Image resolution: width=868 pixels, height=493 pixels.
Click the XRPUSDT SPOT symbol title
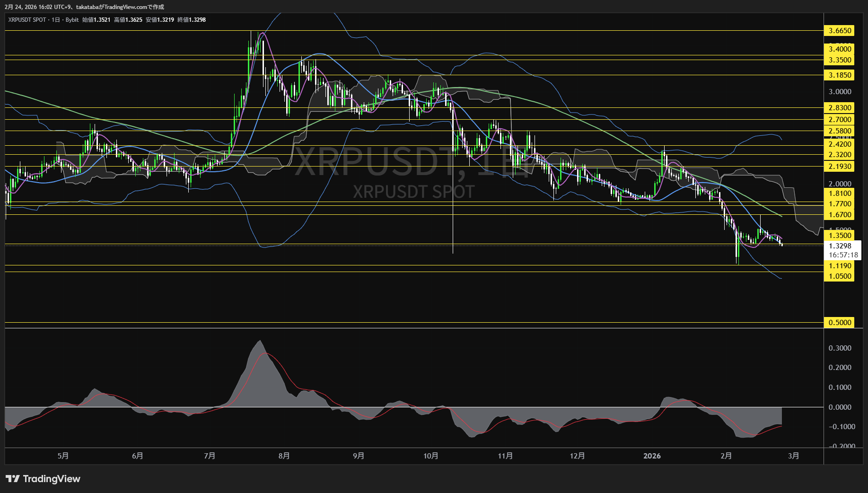pyautogui.click(x=27, y=20)
